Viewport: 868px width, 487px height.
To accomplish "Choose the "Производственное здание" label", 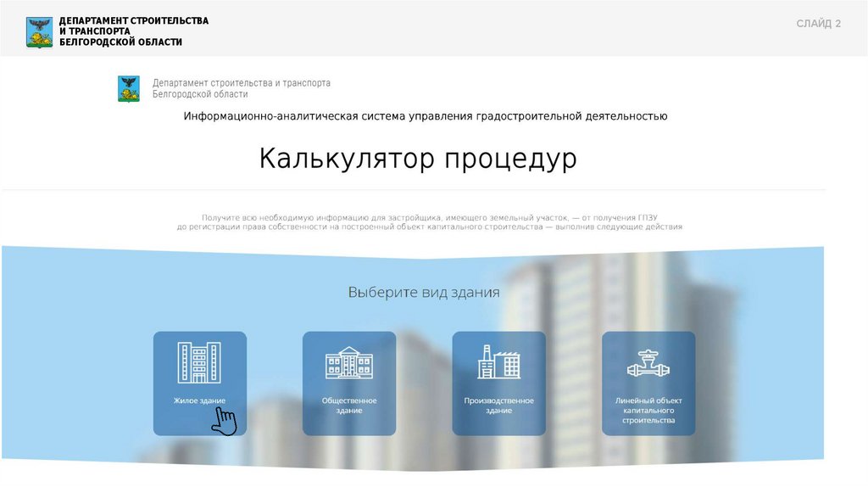I will (498, 405).
